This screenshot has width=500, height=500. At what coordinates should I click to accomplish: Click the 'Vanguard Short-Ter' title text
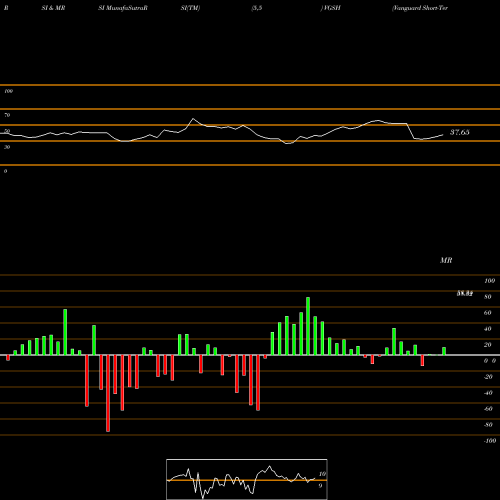tap(420, 8)
